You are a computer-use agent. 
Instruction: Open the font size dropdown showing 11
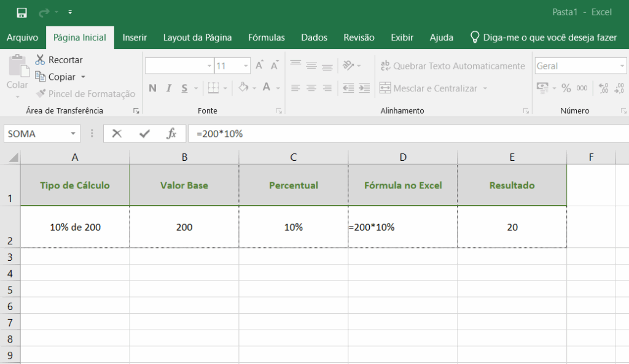246,66
